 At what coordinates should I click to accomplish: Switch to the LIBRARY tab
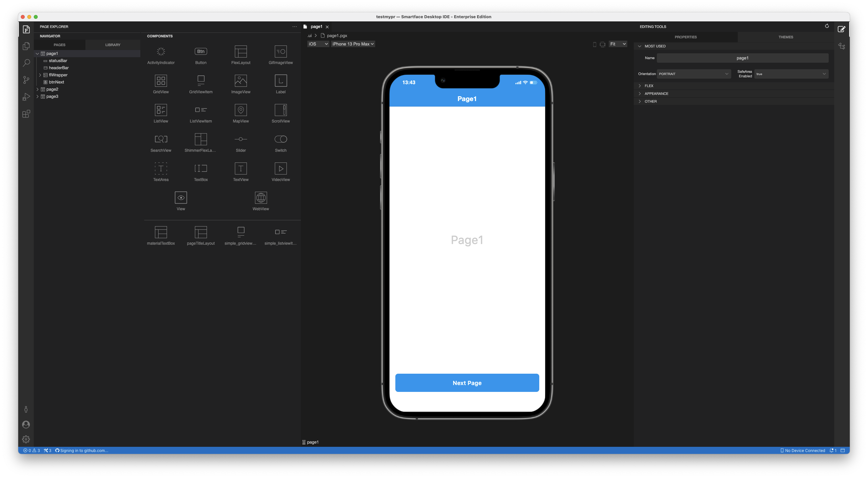tap(112, 45)
